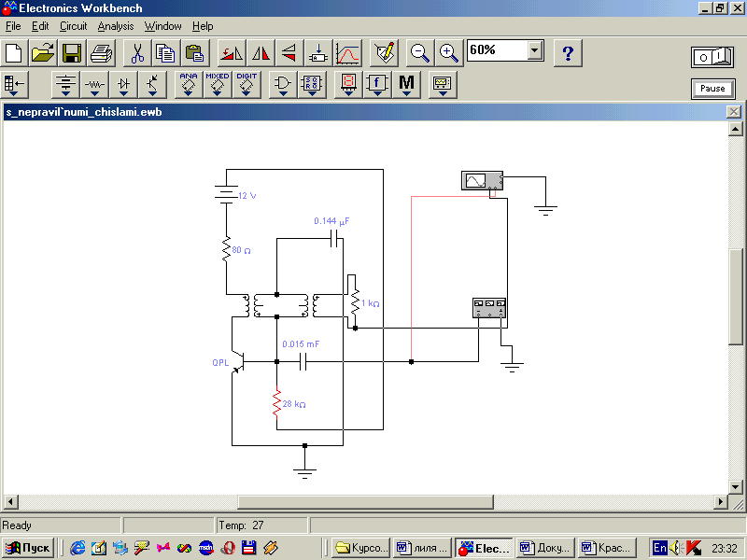Screen dimensions: 747x560
Task: Toggle the simulation power switch
Action: (x=713, y=57)
